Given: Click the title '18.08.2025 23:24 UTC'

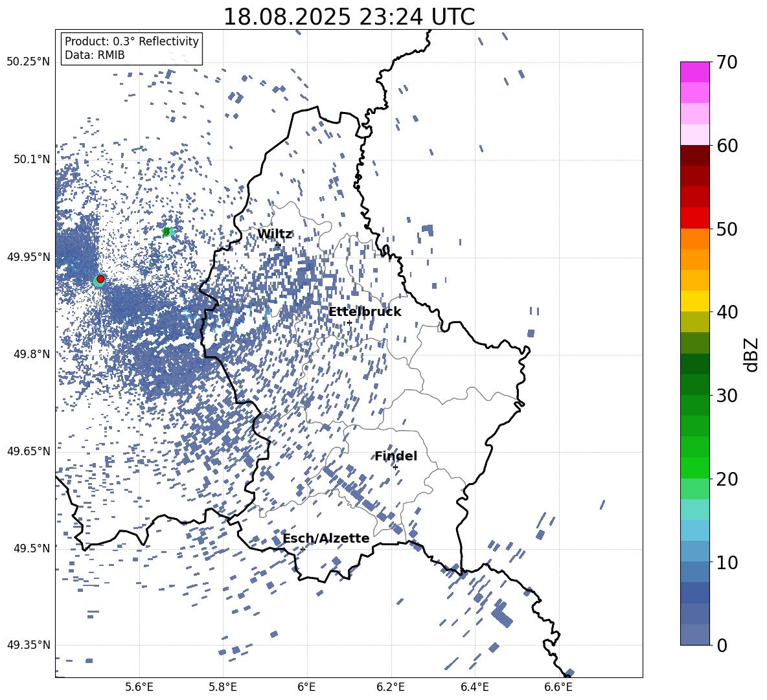Looking at the screenshot, I should click(349, 17).
